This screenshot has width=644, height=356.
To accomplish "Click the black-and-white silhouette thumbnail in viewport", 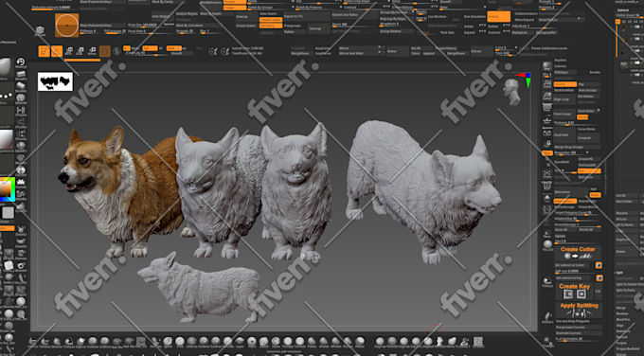I will tap(55, 81).
